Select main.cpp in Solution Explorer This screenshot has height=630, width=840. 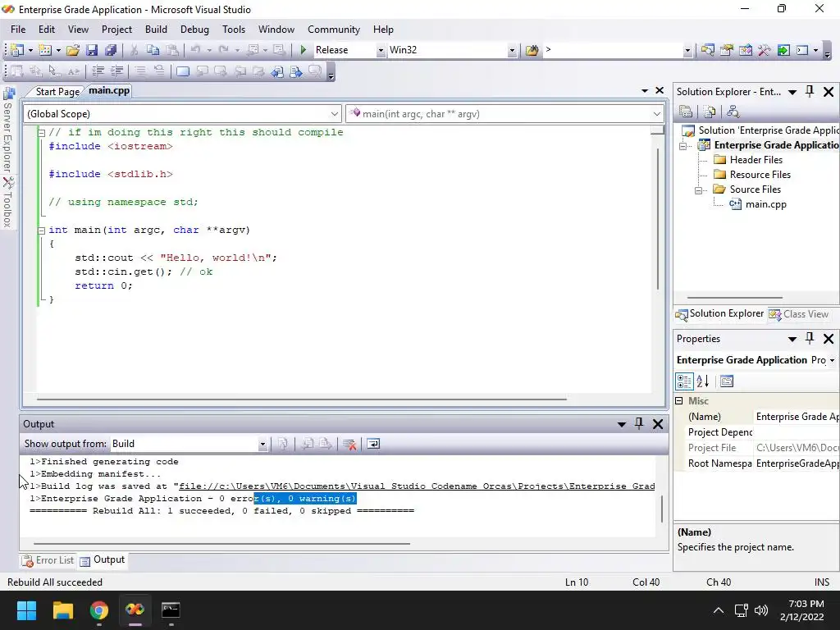coord(765,204)
